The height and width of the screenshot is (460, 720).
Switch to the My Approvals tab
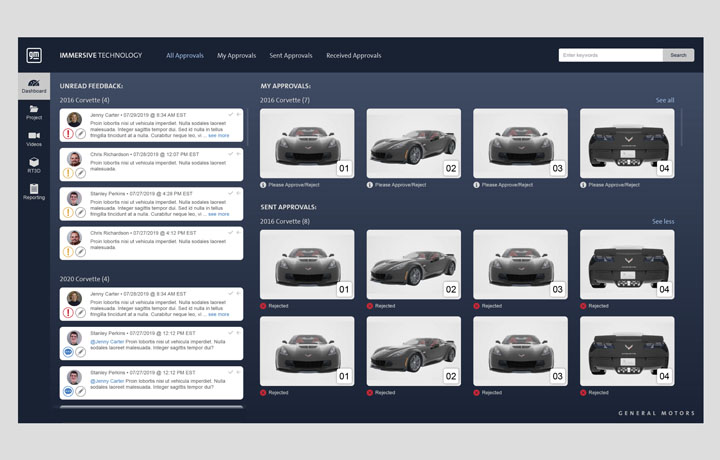236,55
